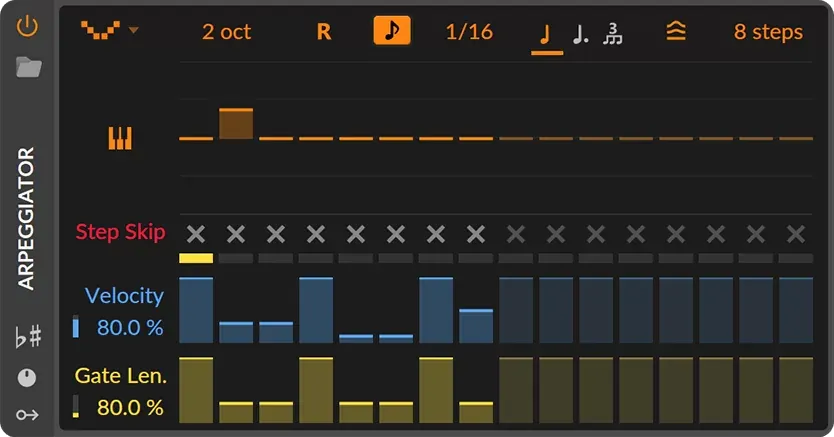Click velocity bar for step 7

point(436,310)
